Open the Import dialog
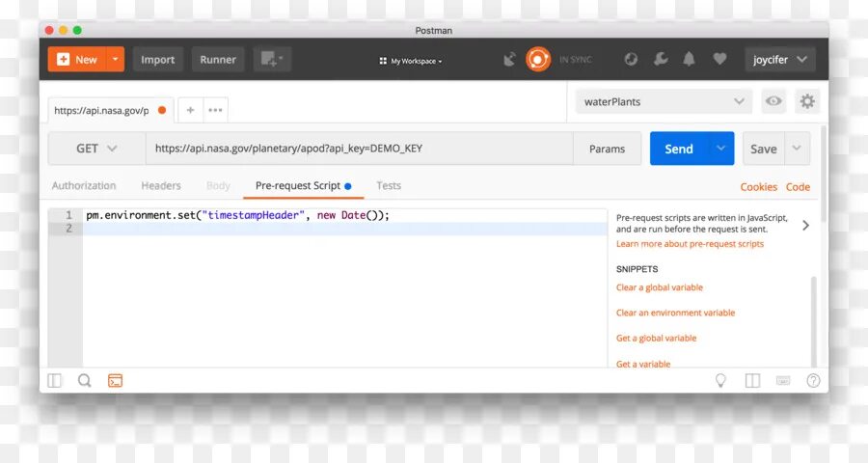Image resolution: width=868 pixels, height=463 pixels. pyautogui.click(x=158, y=59)
